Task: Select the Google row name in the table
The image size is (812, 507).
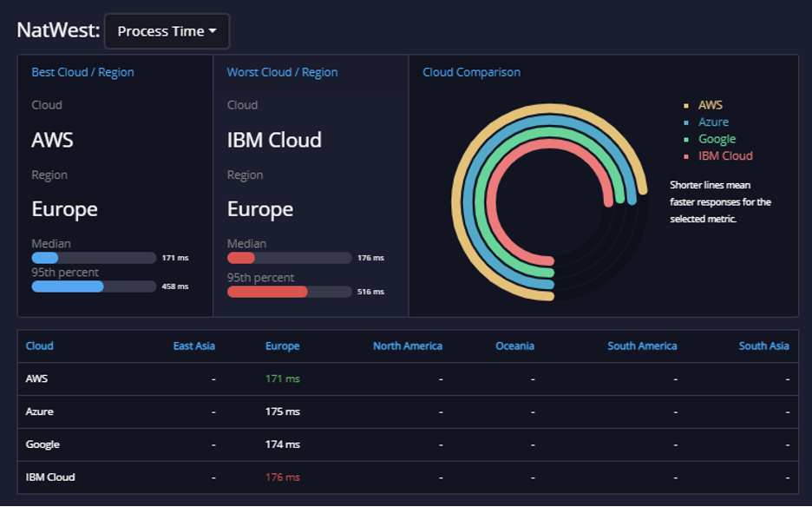Action: (x=43, y=444)
